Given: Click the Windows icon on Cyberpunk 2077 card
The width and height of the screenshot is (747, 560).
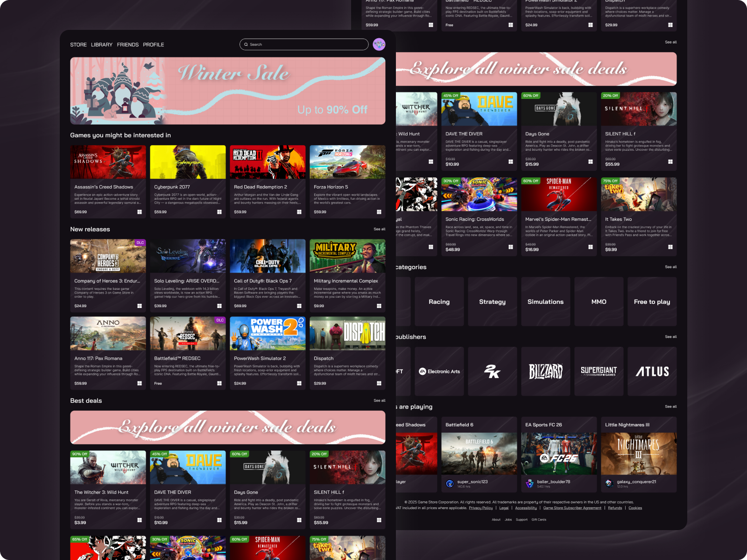Looking at the screenshot, I should click(x=219, y=212).
